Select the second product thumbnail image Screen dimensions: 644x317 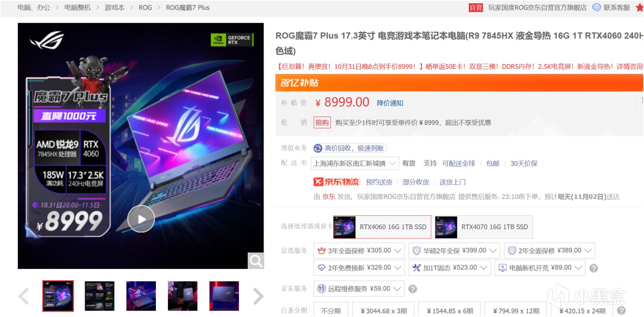pyautogui.click(x=100, y=296)
